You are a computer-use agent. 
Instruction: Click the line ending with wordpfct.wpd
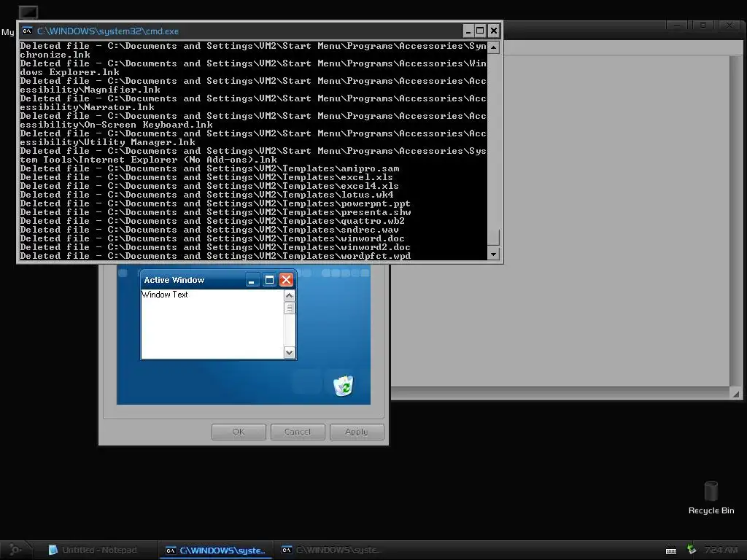click(x=215, y=256)
